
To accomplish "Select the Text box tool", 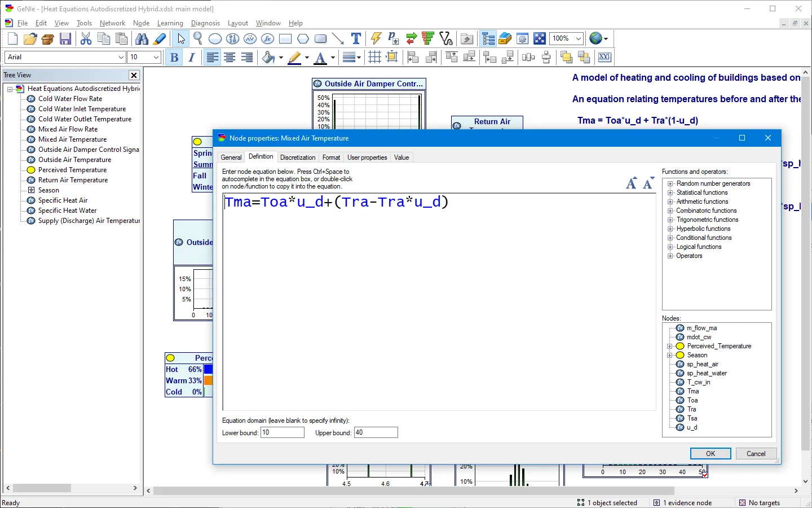I will click(356, 39).
